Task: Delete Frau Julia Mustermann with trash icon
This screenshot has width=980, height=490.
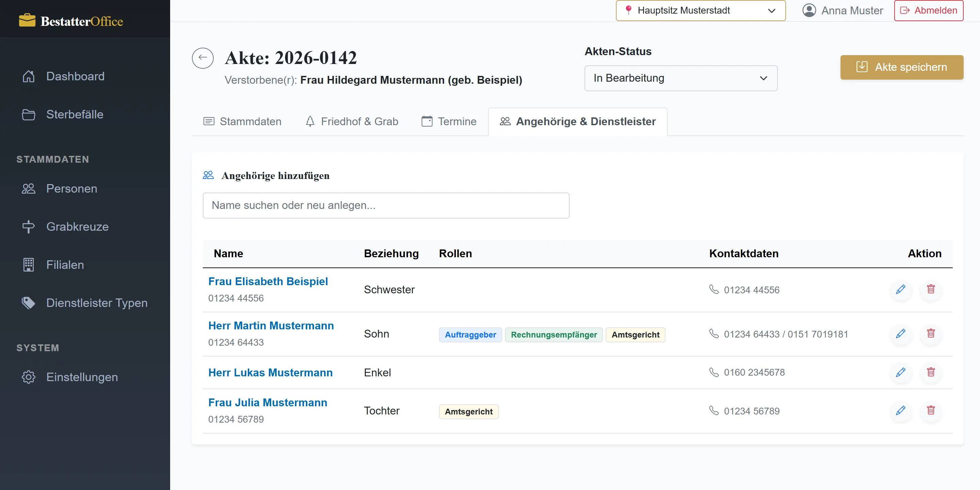Action: pyautogui.click(x=931, y=411)
